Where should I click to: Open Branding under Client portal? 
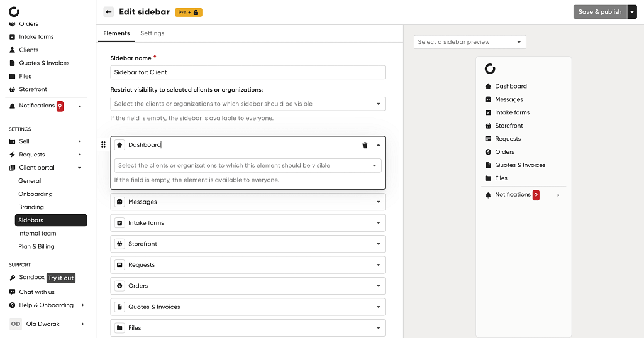(31, 207)
